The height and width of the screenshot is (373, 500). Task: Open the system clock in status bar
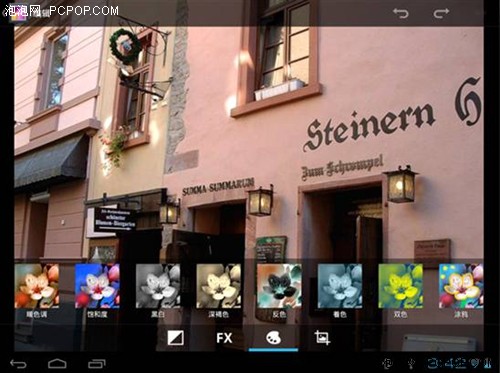(448, 363)
